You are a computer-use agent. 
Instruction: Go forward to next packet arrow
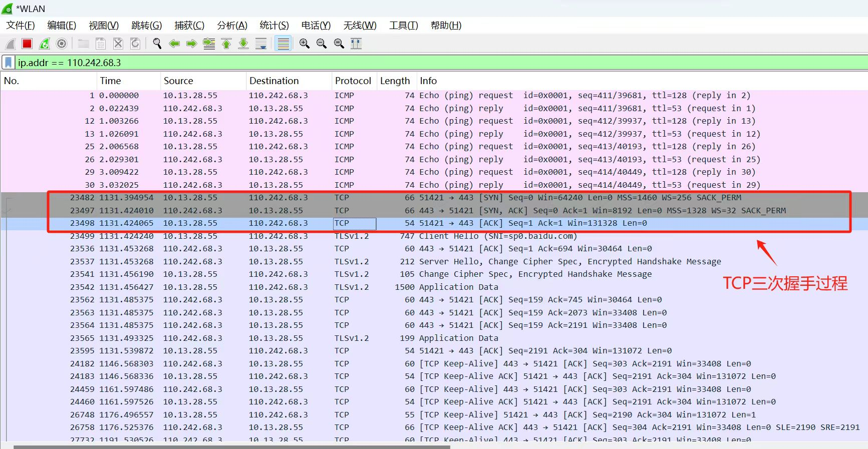191,44
